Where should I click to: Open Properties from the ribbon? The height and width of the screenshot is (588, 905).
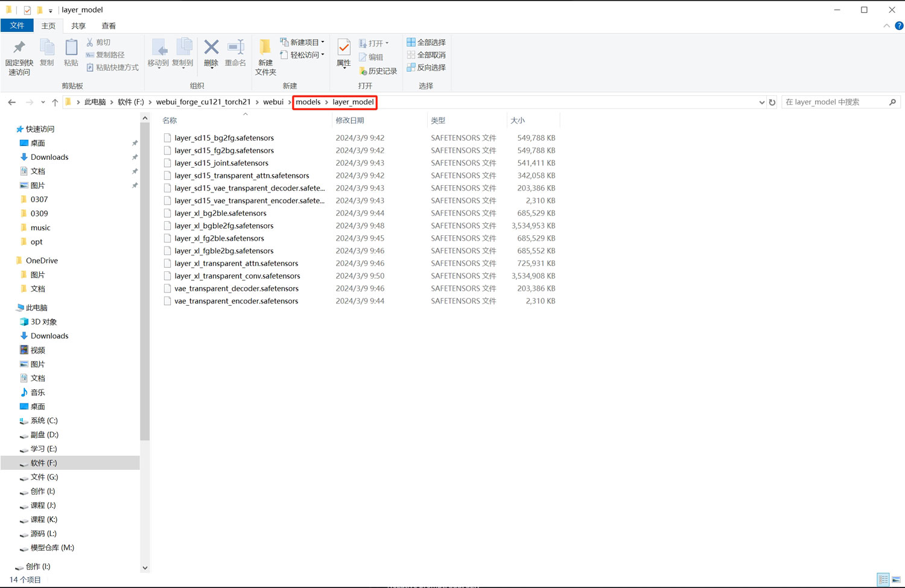(x=344, y=48)
